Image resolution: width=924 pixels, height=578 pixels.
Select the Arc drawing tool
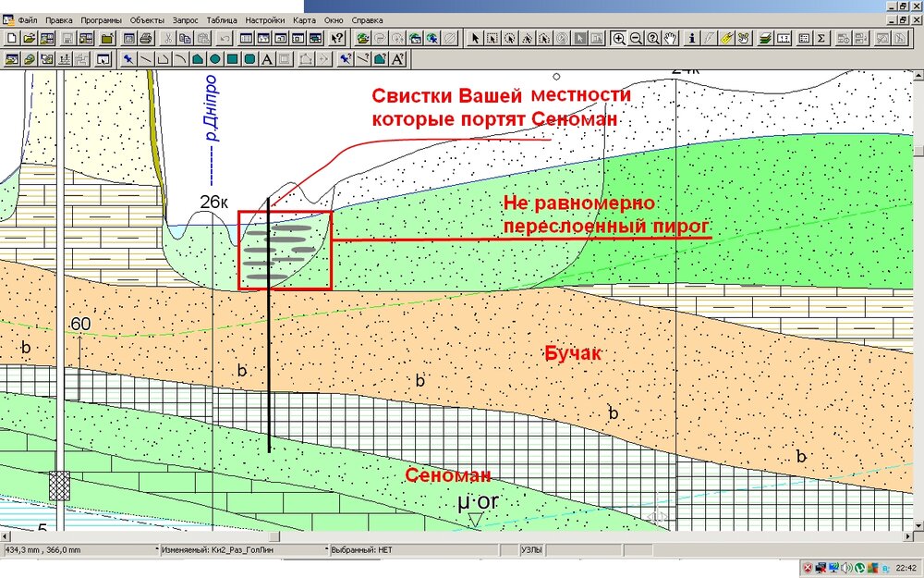tap(181, 59)
